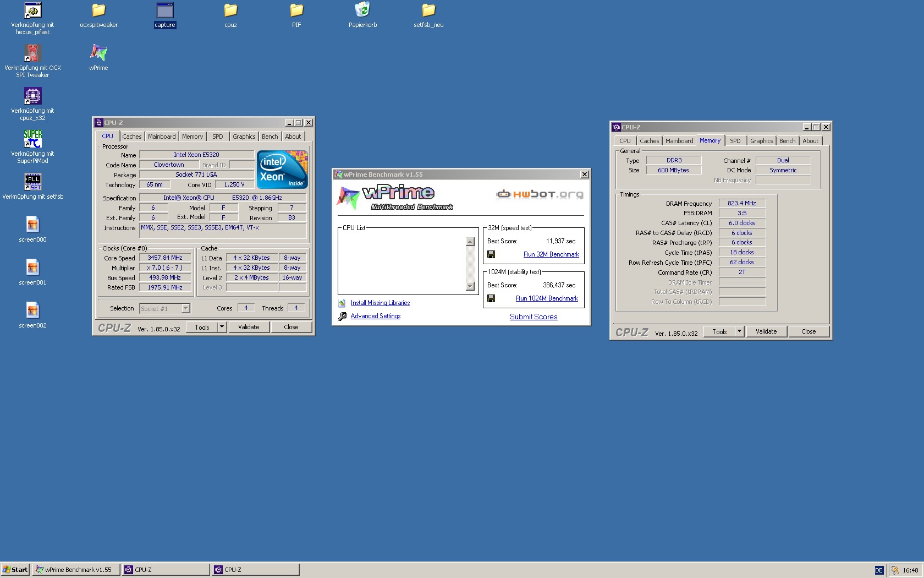Select the capture desktop icon
This screenshot has width=924, height=578.
pyautogui.click(x=164, y=10)
